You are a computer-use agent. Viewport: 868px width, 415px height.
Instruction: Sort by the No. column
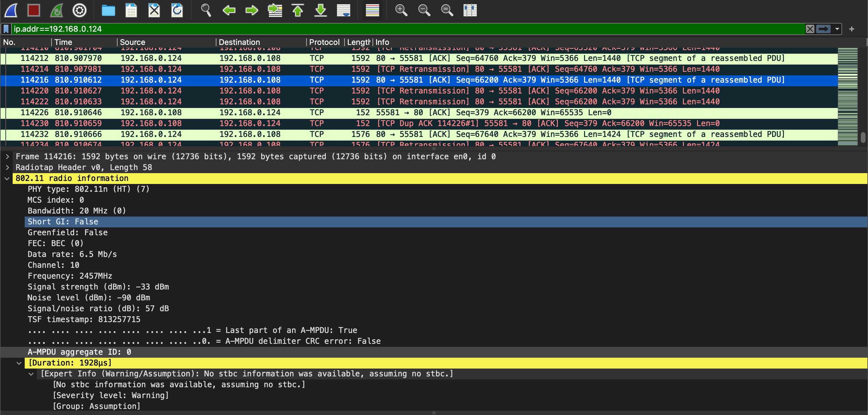coord(26,42)
